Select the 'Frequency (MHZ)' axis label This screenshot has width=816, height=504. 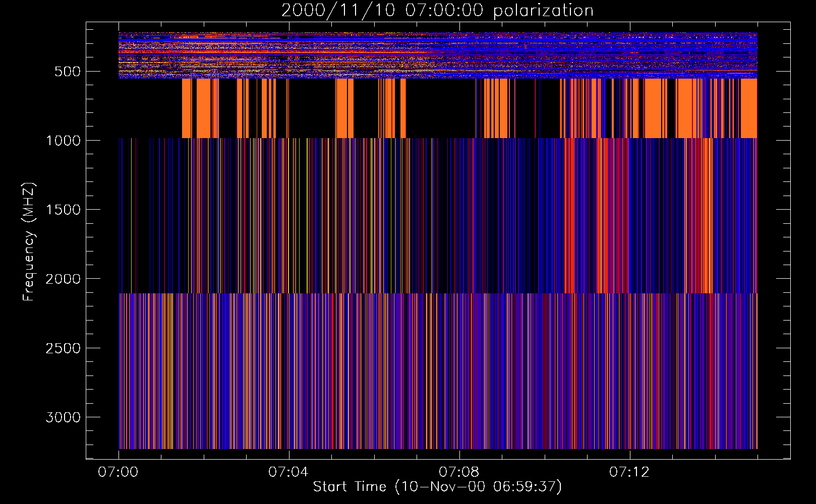tap(29, 242)
